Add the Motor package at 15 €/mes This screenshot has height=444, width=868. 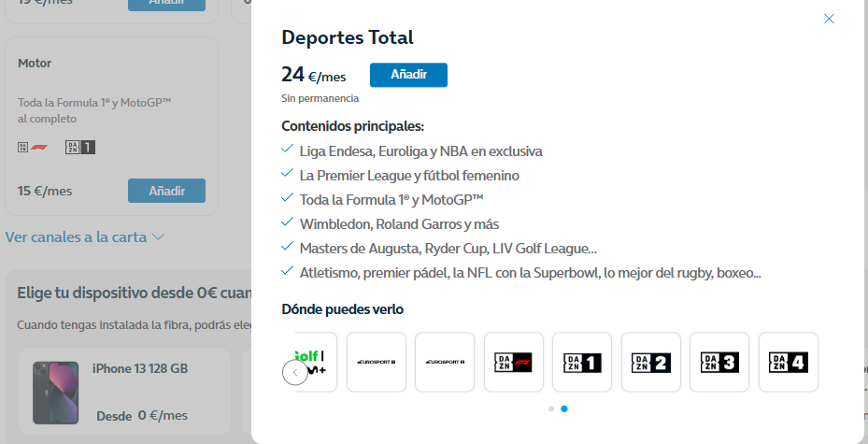point(166,191)
